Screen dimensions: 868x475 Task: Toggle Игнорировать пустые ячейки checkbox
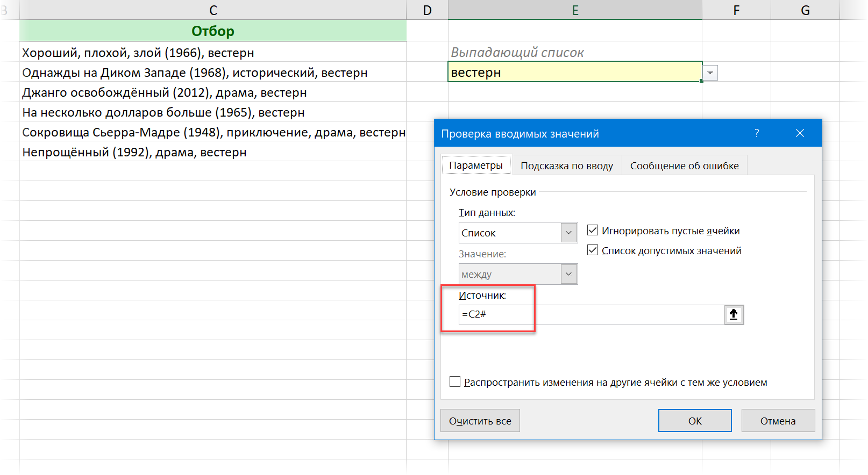593,231
